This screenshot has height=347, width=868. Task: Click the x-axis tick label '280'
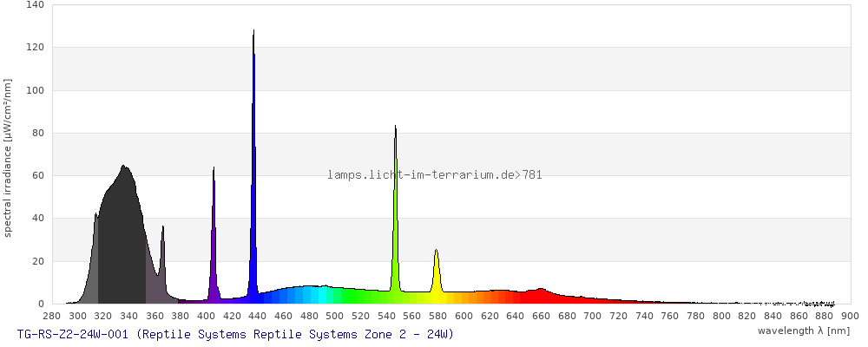pyautogui.click(x=51, y=316)
